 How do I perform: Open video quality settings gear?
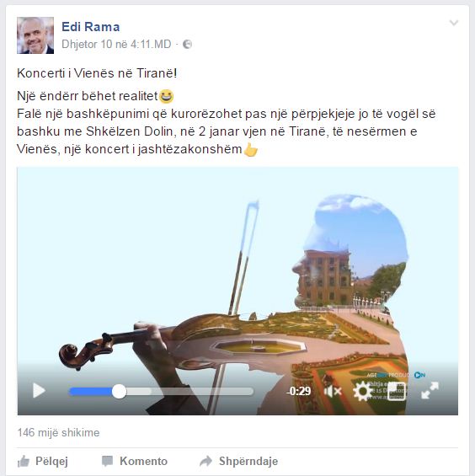pyautogui.click(x=362, y=391)
